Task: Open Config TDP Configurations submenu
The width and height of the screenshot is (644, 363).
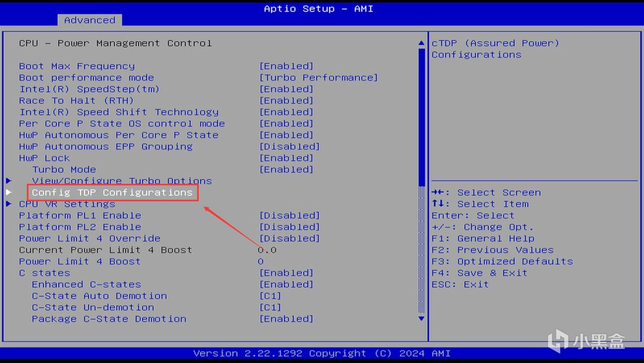Action: (x=112, y=192)
